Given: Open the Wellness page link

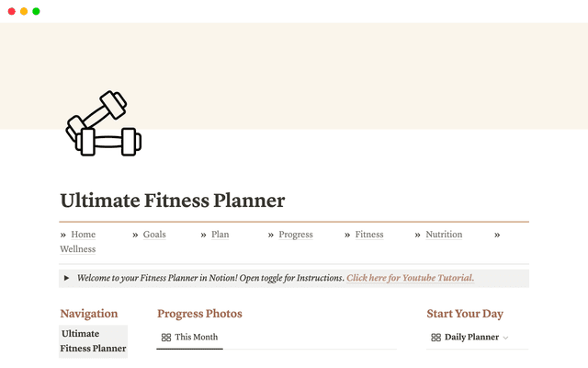Looking at the screenshot, I should click(x=78, y=249).
